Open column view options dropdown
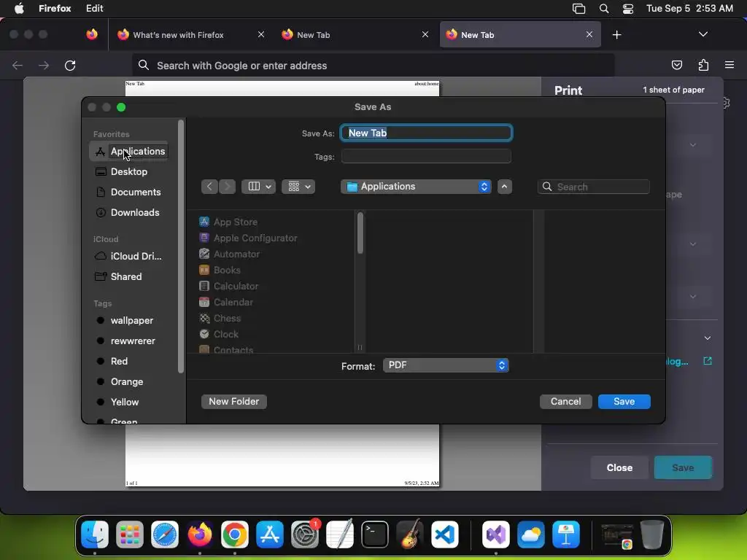Screen dimensions: 747x560 point(259,187)
